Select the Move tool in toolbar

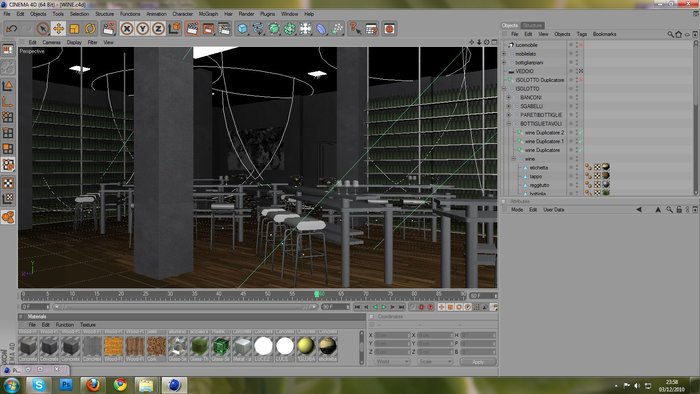click(x=58, y=29)
